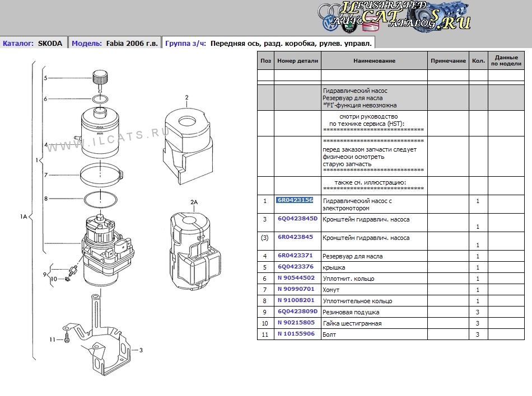Click the clamp ring labeled 7
This screenshot has width=532, height=396.
tap(100, 175)
